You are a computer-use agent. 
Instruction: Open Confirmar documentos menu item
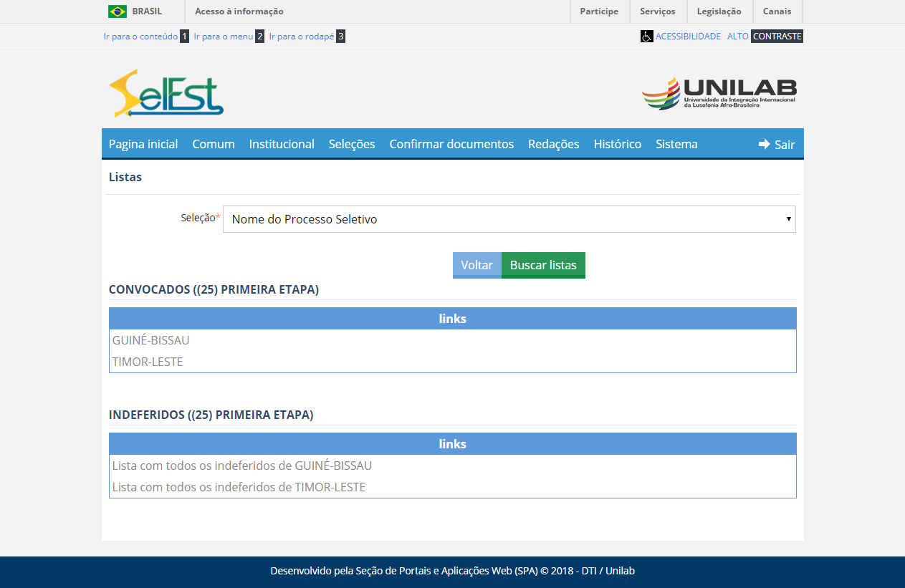click(451, 144)
